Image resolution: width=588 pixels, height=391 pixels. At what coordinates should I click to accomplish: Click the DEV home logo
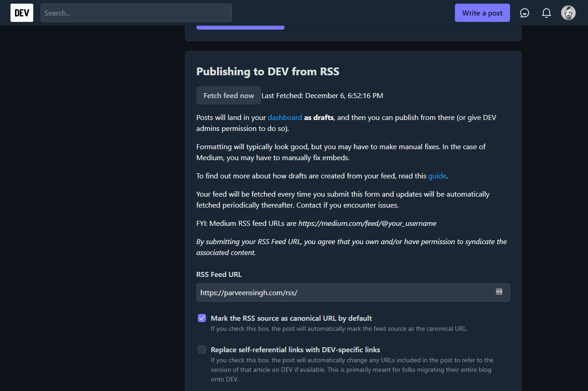(x=21, y=12)
